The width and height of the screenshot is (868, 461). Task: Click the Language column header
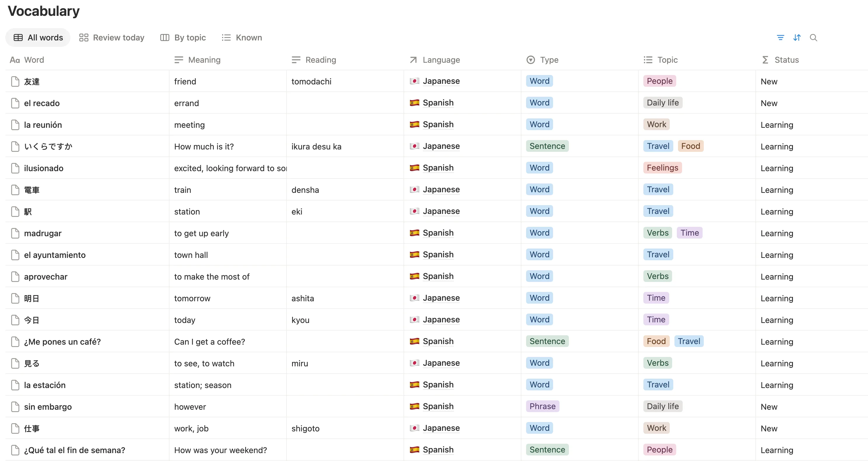click(x=435, y=59)
